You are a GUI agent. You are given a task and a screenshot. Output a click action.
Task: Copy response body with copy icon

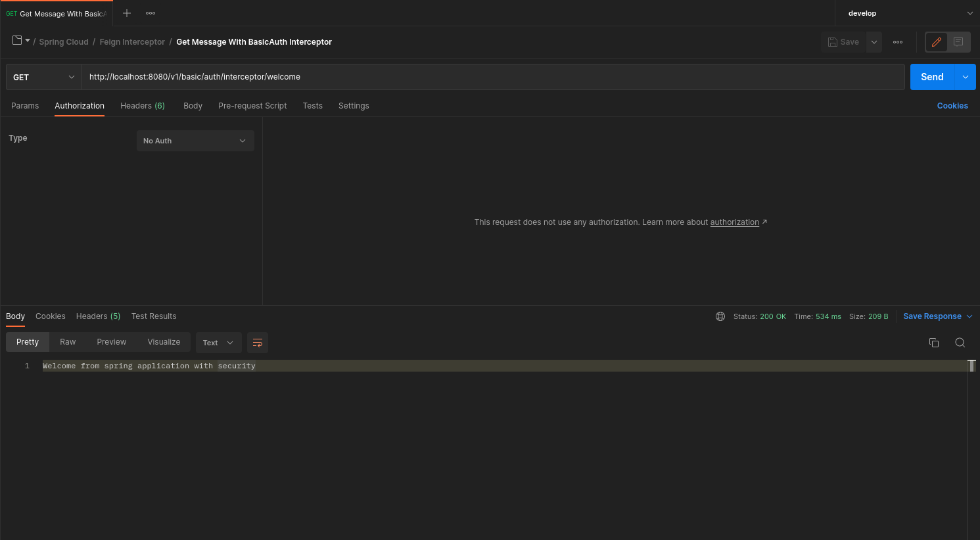pyautogui.click(x=933, y=343)
